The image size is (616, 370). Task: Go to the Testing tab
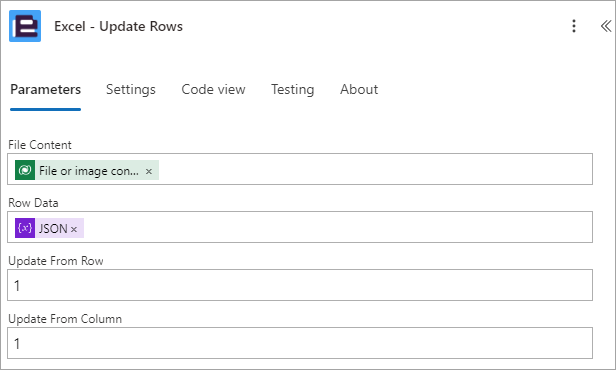click(x=293, y=90)
